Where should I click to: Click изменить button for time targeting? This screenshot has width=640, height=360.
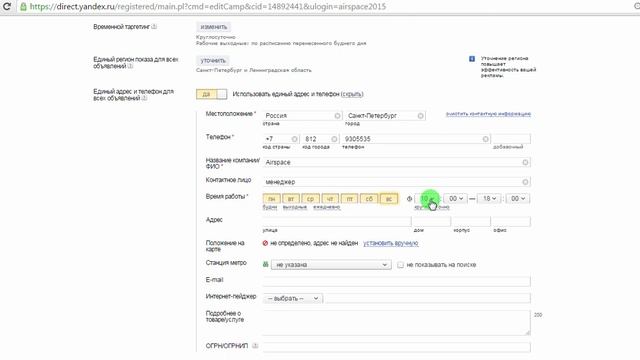point(213,27)
